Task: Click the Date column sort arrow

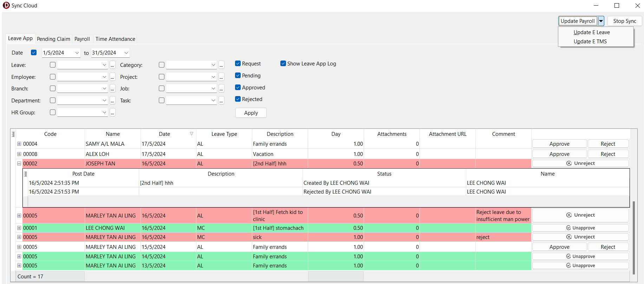Action: click(191, 134)
